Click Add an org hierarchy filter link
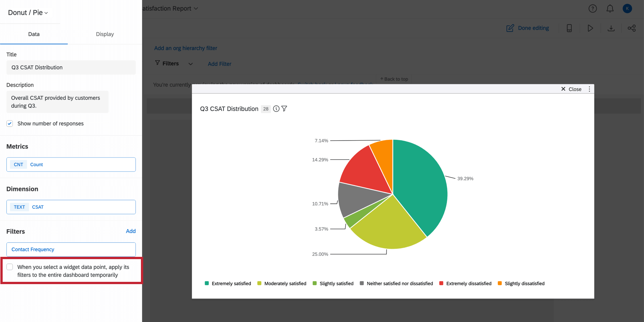Image resolution: width=644 pixels, height=322 pixels. (186, 48)
